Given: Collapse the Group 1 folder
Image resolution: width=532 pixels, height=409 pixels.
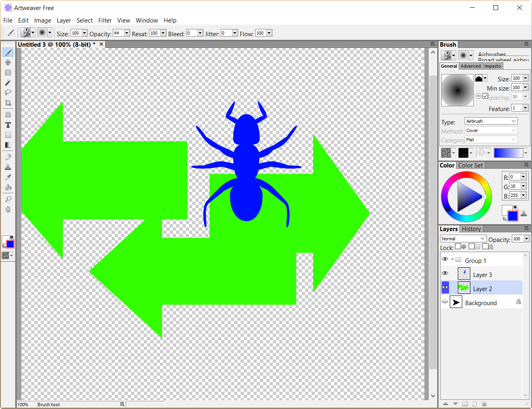Looking at the screenshot, I should pos(451,259).
